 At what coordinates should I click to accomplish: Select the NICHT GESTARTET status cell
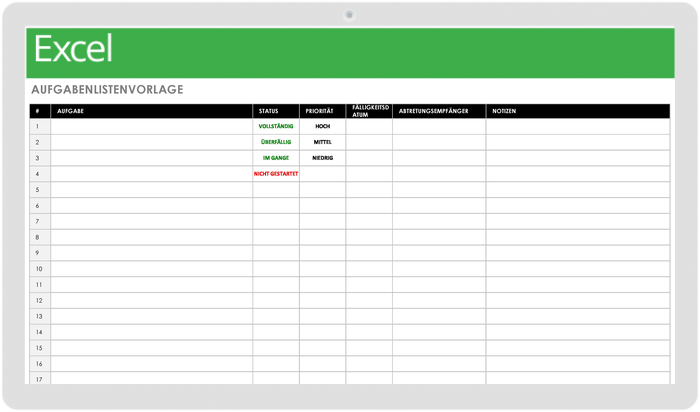(x=276, y=174)
